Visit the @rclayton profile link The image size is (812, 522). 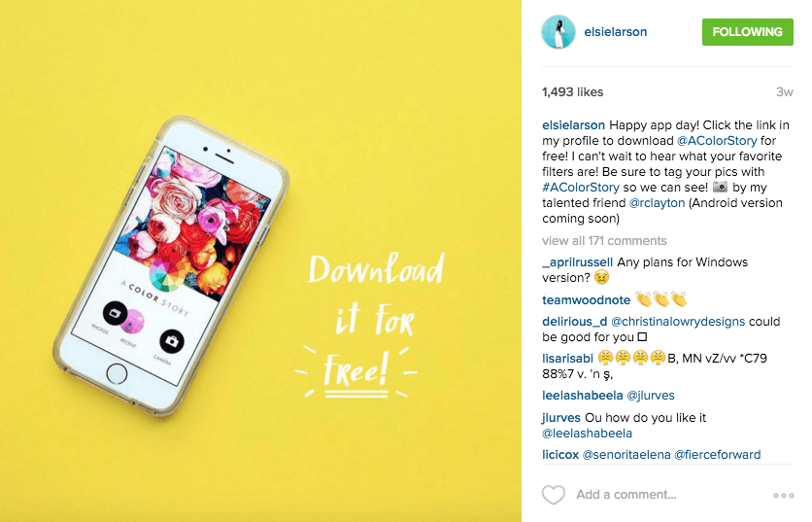click(657, 203)
